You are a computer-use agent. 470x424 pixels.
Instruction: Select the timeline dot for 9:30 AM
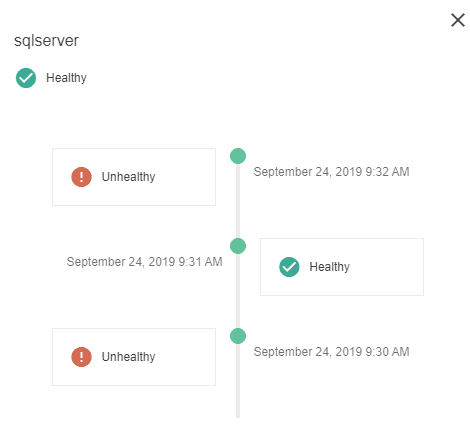click(238, 336)
